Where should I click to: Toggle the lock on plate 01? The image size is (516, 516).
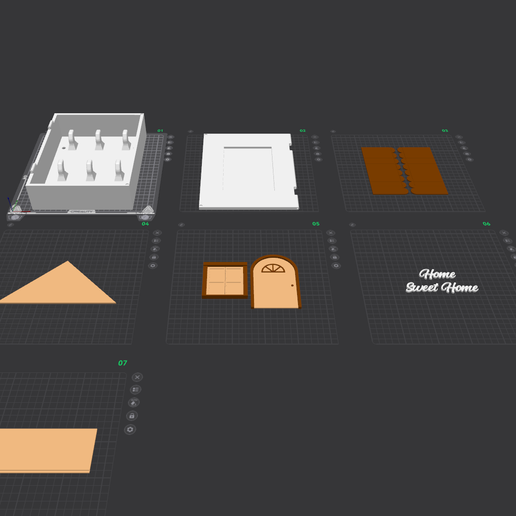point(169,154)
